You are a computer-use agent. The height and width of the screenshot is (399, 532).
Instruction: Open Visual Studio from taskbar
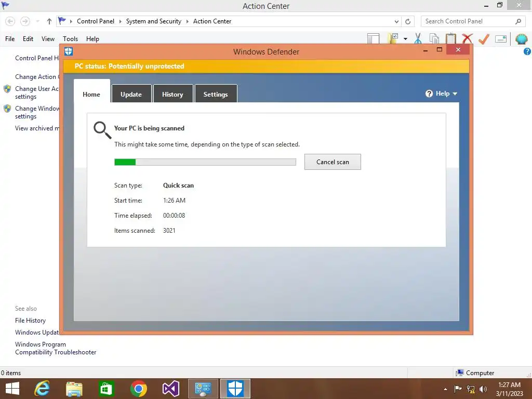(170, 389)
